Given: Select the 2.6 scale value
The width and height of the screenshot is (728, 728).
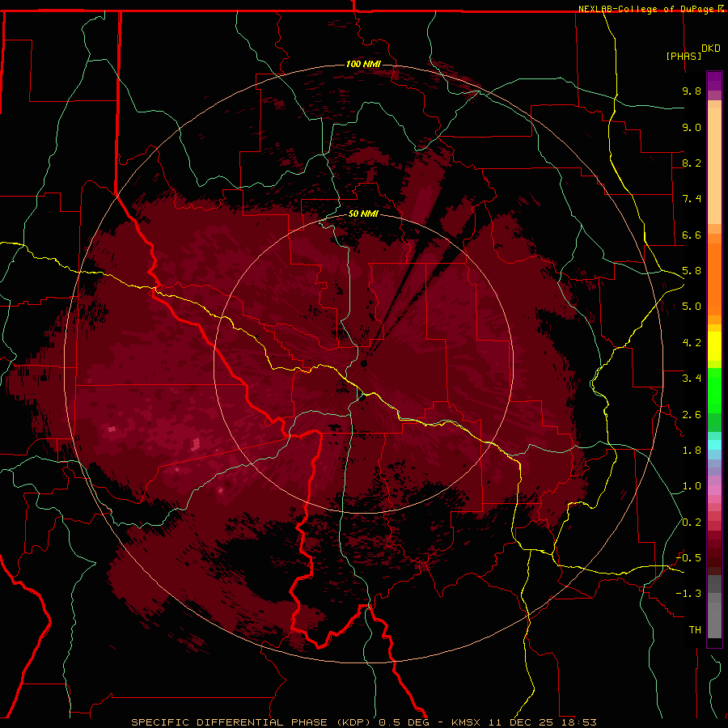Looking at the screenshot, I should tap(692, 415).
